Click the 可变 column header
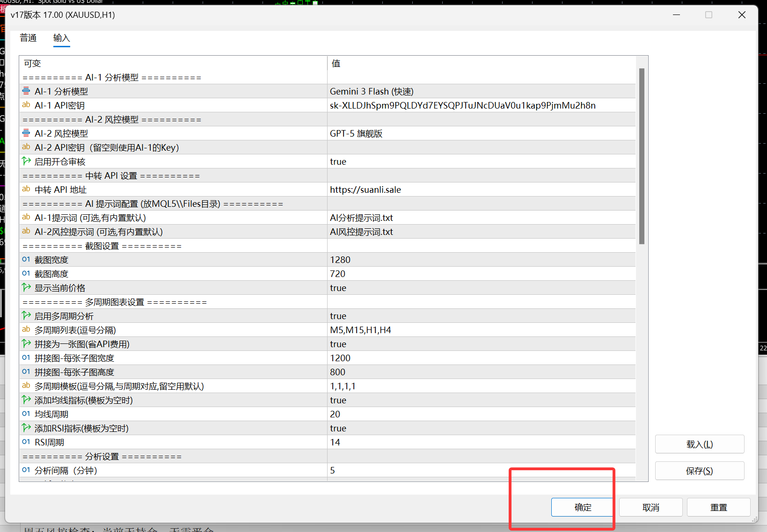 click(32, 63)
